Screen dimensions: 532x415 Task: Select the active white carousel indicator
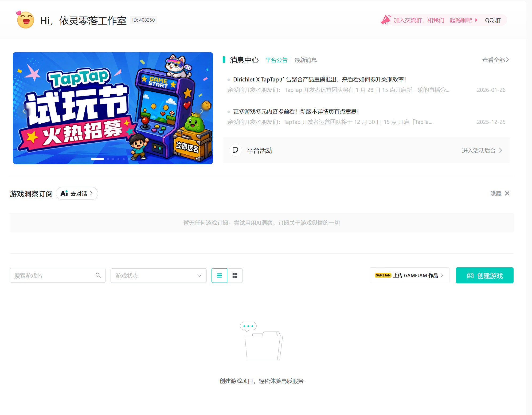[97, 159]
